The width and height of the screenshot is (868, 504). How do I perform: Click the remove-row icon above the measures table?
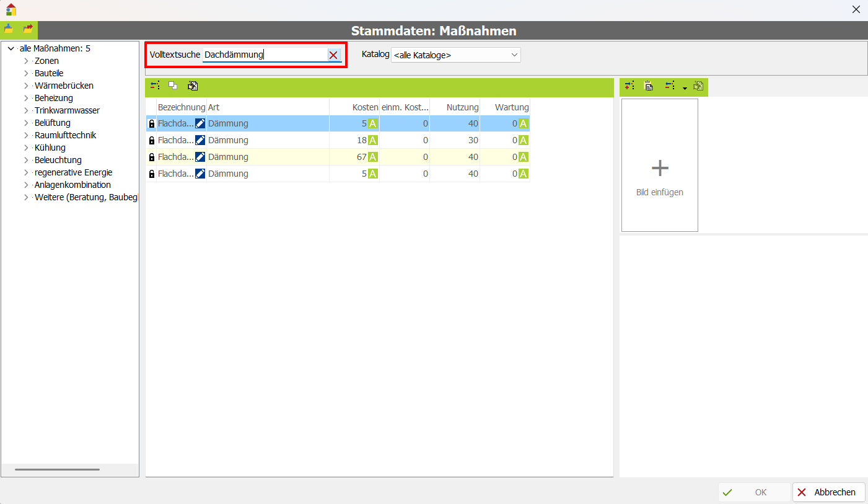coord(155,86)
